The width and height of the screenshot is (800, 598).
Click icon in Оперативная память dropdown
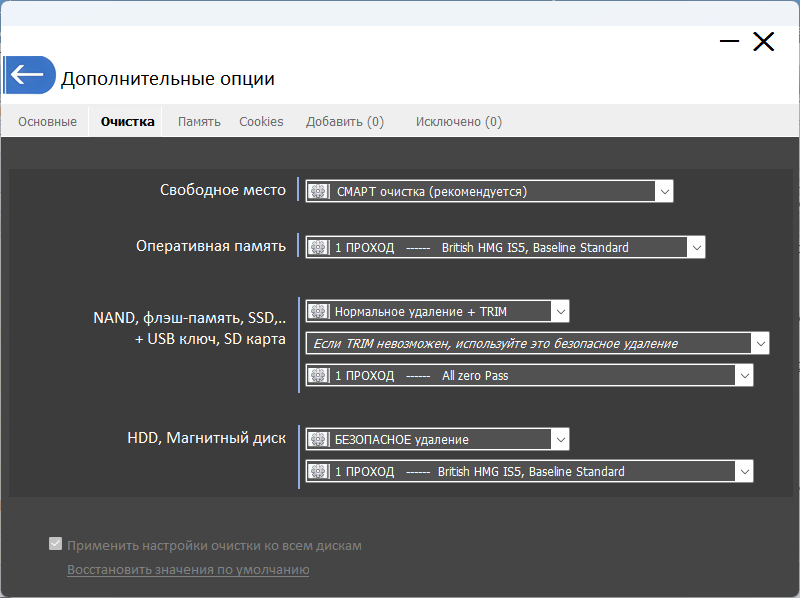pyautogui.click(x=319, y=247)
